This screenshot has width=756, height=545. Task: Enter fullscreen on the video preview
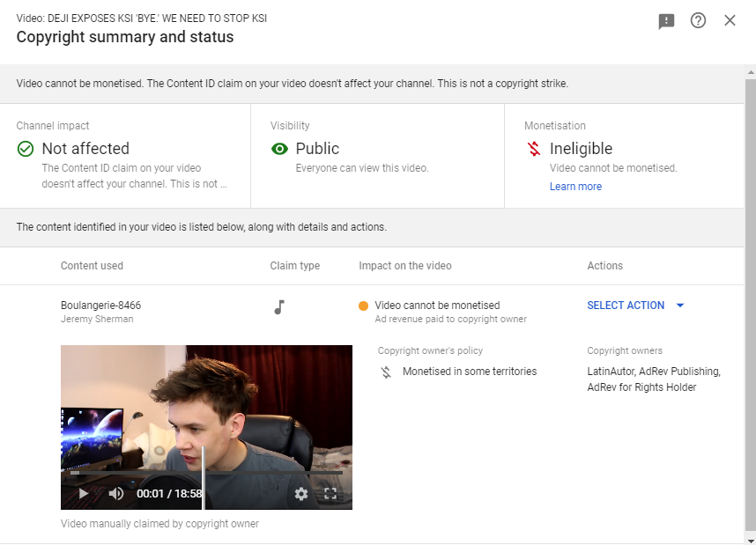point(330,493)
